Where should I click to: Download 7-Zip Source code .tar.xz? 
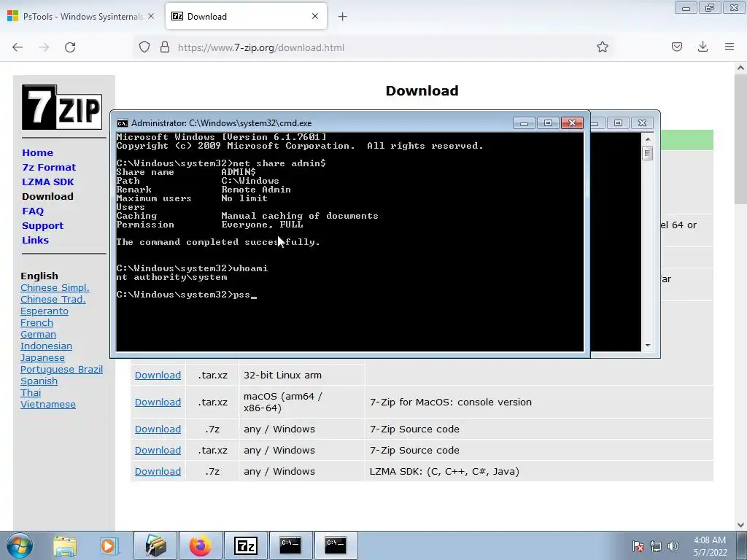(x=158, y=451)
